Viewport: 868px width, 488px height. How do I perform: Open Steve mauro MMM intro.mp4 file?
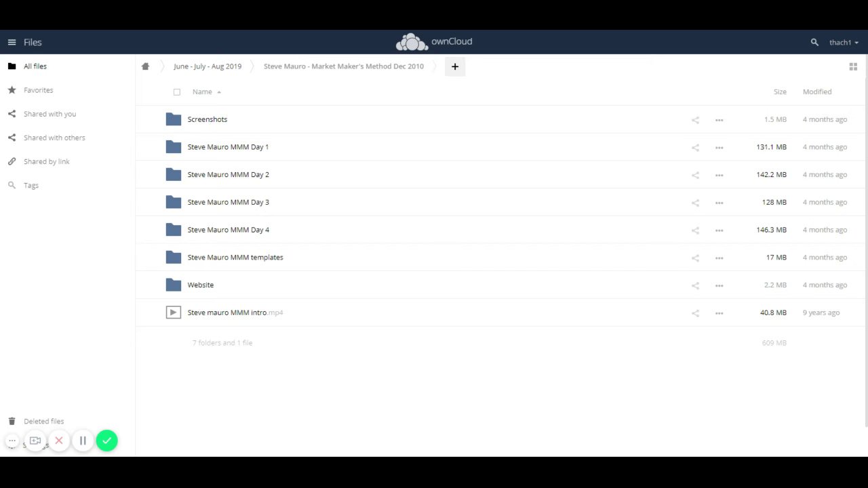click(x=235, y=312)
